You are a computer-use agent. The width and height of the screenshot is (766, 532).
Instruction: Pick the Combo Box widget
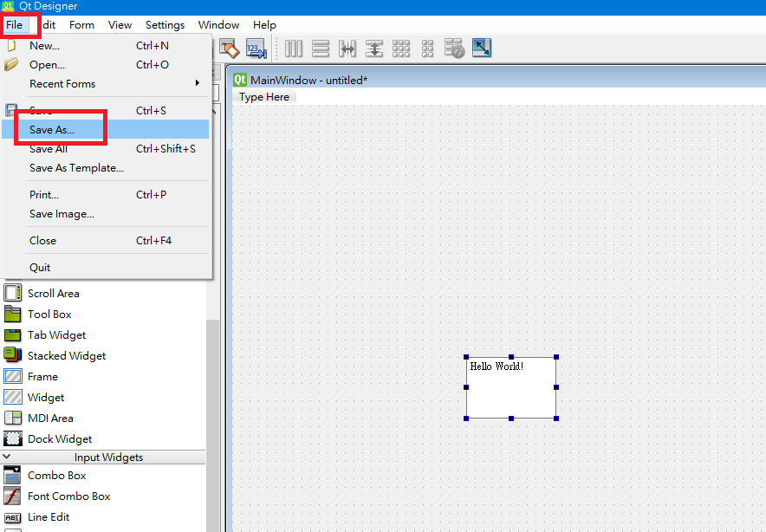[x=56, y=476]
